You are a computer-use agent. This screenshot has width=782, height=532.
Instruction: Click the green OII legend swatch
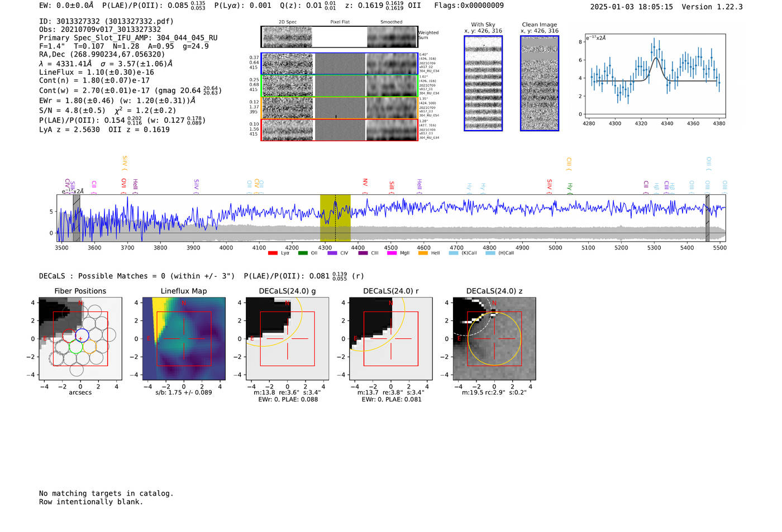click(303, 253)
